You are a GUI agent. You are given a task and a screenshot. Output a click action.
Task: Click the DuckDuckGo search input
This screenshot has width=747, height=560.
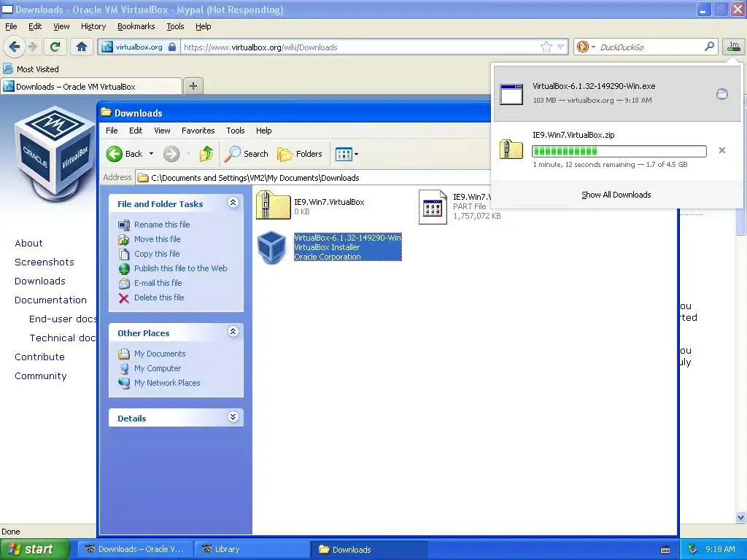click(x=649, y=47)
